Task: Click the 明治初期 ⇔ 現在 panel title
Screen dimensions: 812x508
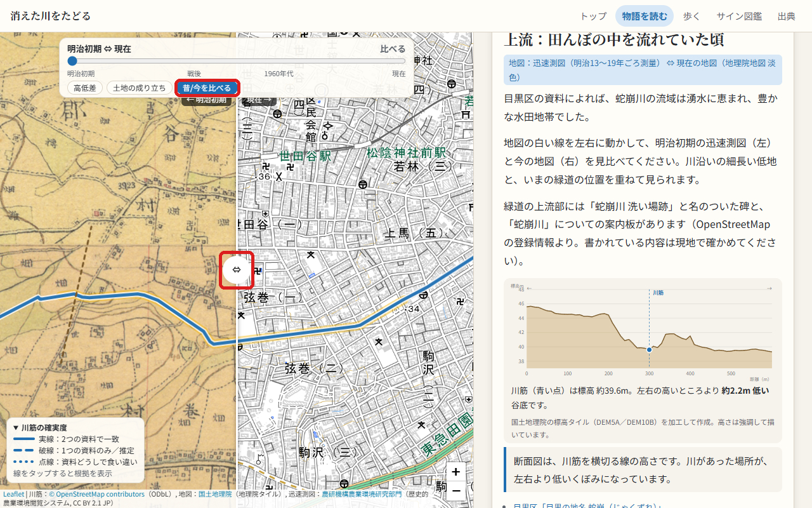Action: (x=99, y=49)
